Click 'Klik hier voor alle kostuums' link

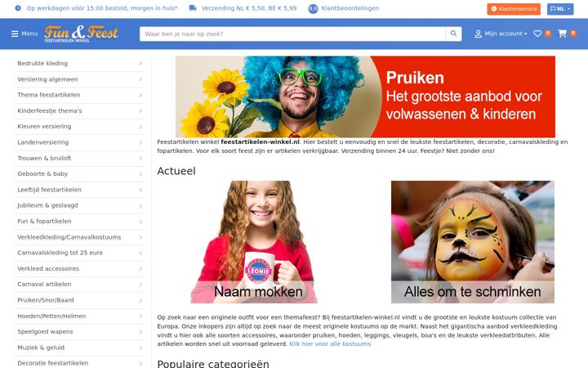[x=330, y=343]
